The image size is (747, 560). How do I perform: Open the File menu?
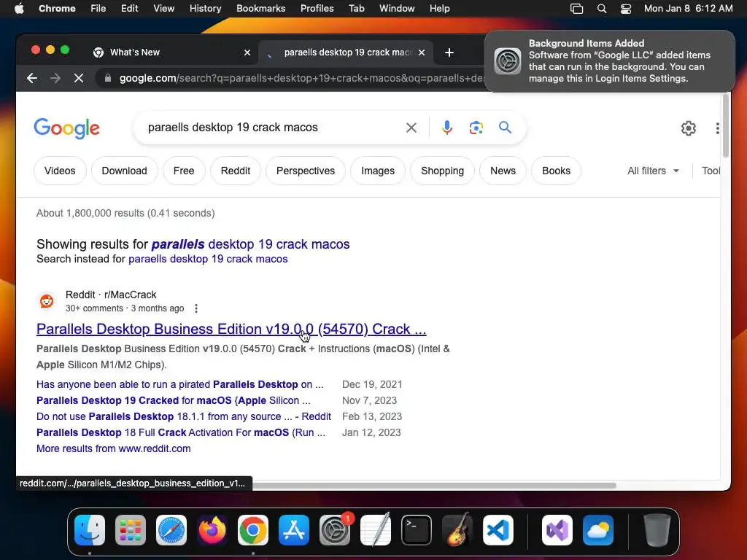tap(98, 9)
